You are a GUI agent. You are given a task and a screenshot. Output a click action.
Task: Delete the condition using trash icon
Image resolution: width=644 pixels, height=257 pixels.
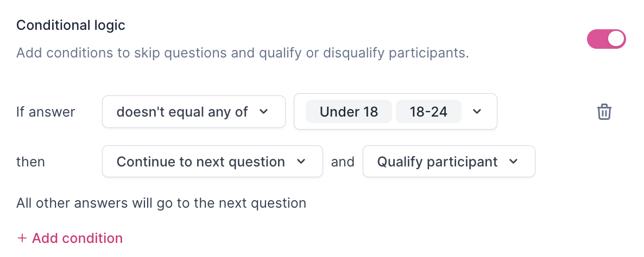[604, 112]
